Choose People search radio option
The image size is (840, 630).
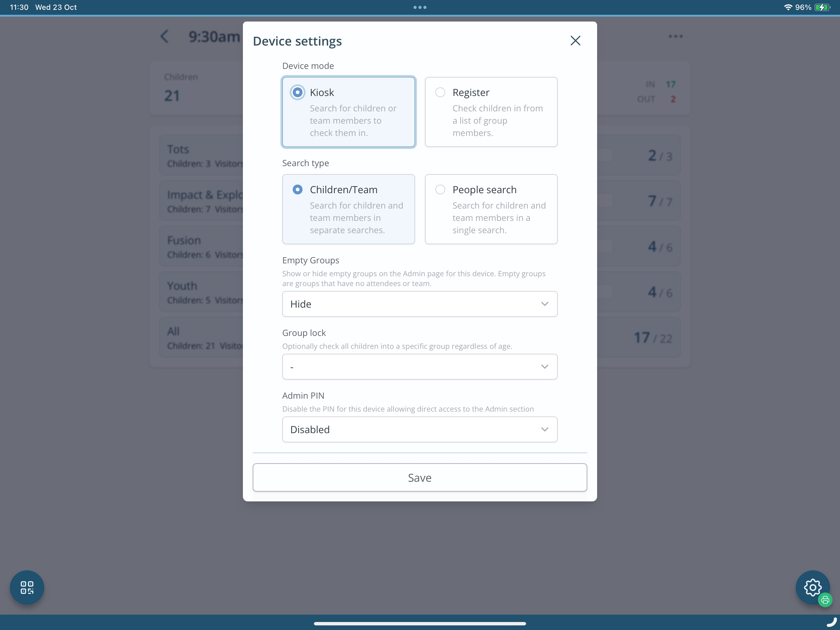point(440,189)
